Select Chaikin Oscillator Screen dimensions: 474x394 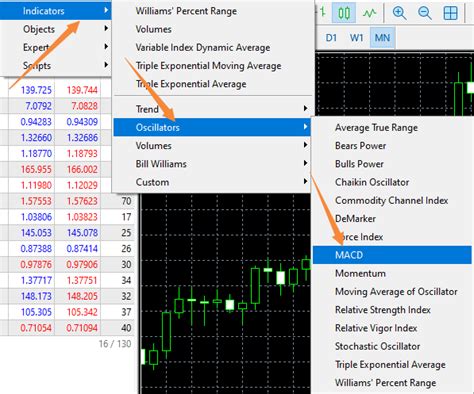click(x=392, y=182)
